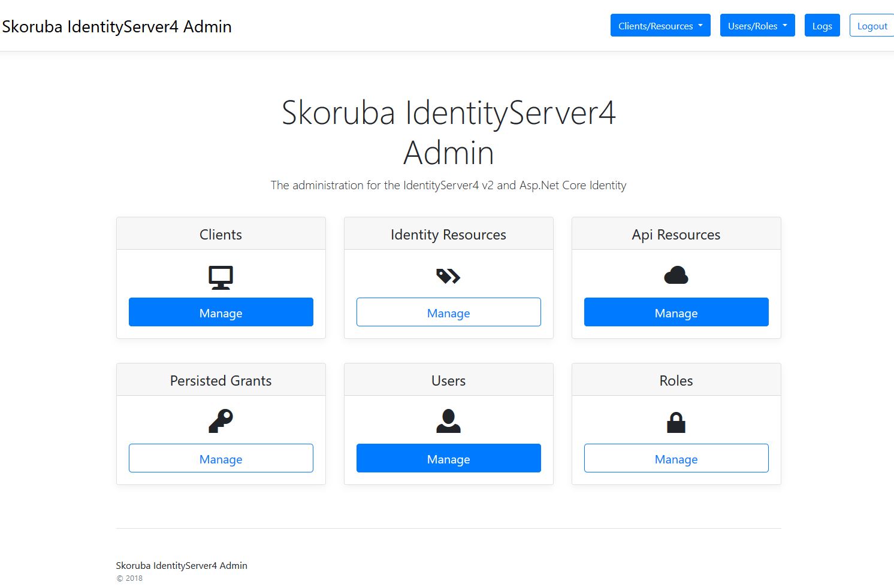Click the Clients card header
The width and height of the screenshot is (894, 588).
coord(221,234)
